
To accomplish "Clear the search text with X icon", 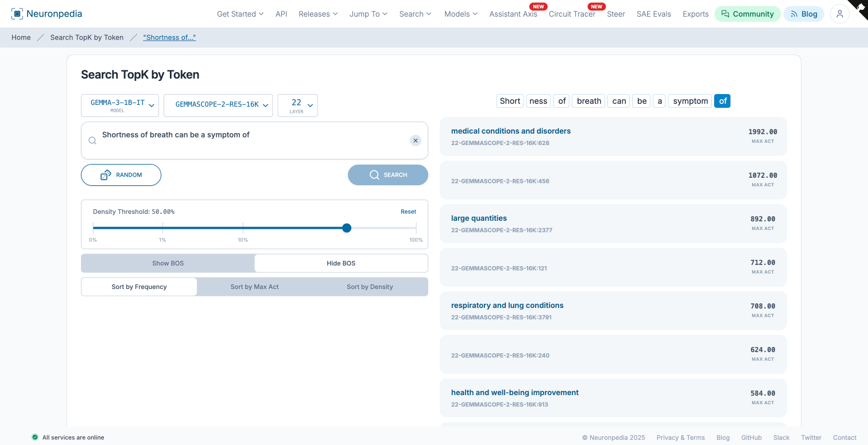I will pos(416,140).
